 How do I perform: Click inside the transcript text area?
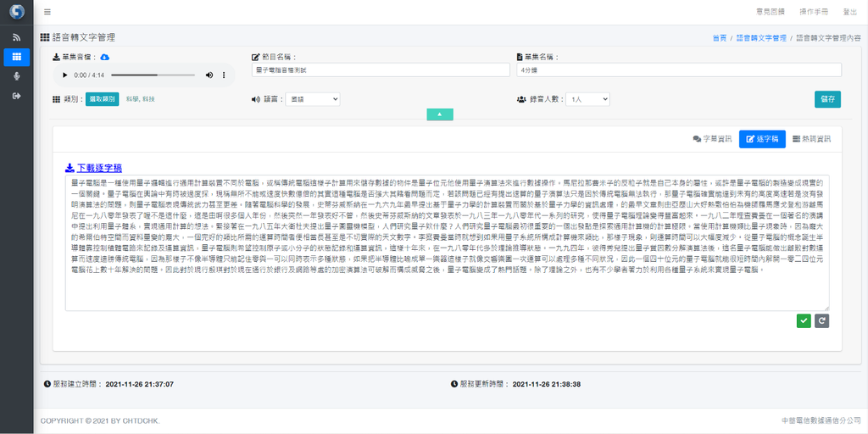click(448, 242)
